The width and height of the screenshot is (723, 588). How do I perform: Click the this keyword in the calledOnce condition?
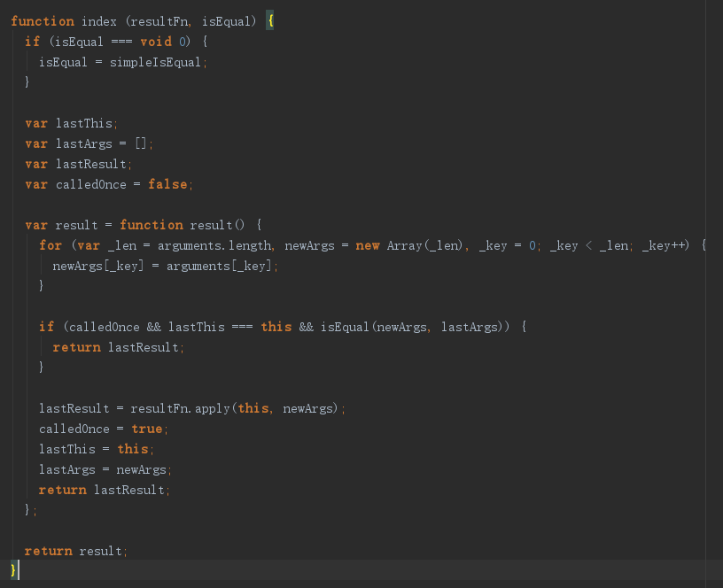tap(276, 327)
